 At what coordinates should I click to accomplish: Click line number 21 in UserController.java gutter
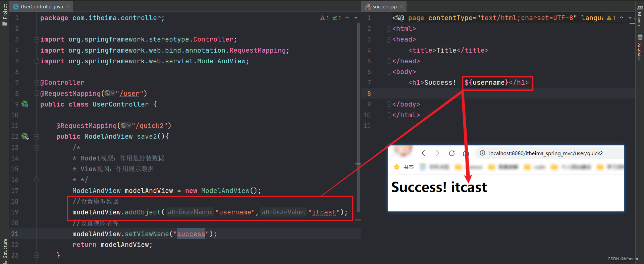pyautogui.click(x=15, y=234)
